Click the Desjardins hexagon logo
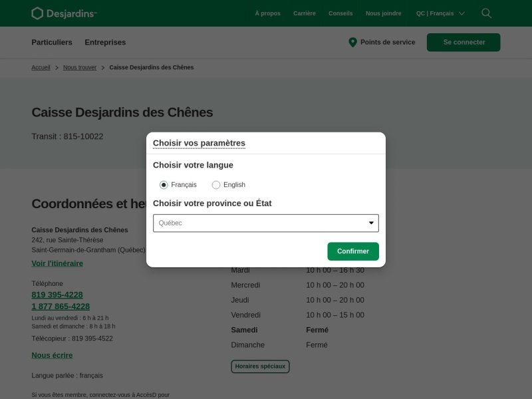The image size is (532, 399). (37, 13)
